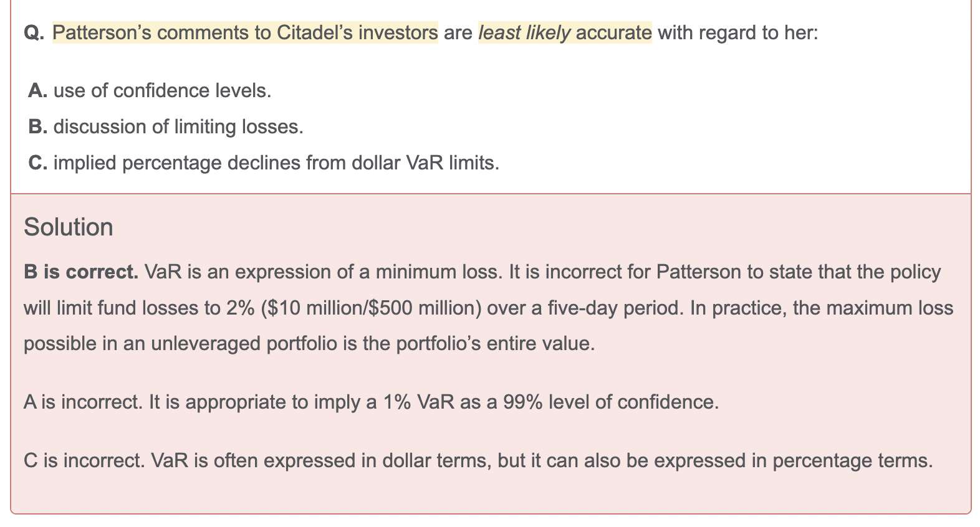Click the highlighted "least likely accurate" phrase
Screen dimensions: 980x527
tap(564, 32)
